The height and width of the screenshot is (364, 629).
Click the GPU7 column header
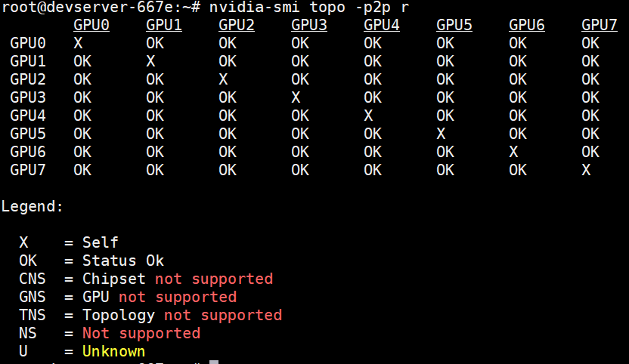600,26
